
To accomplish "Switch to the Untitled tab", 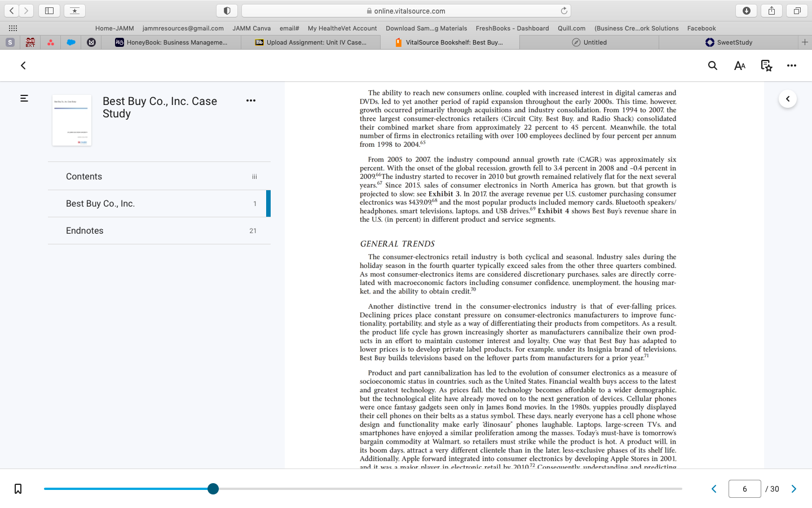I will (x=589, y=42).
